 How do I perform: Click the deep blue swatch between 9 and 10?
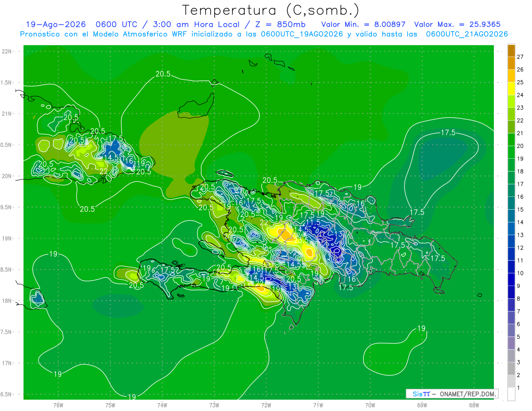tap(511, 280)
